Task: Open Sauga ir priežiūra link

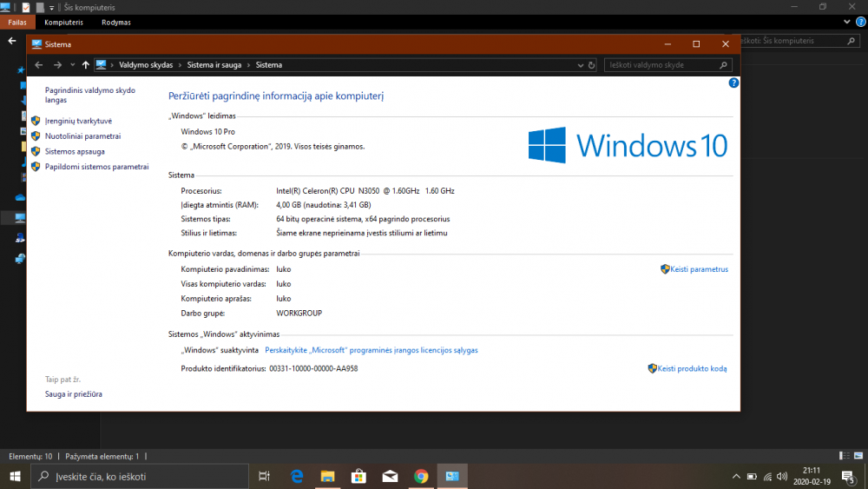Action: [x=74, y=394]
